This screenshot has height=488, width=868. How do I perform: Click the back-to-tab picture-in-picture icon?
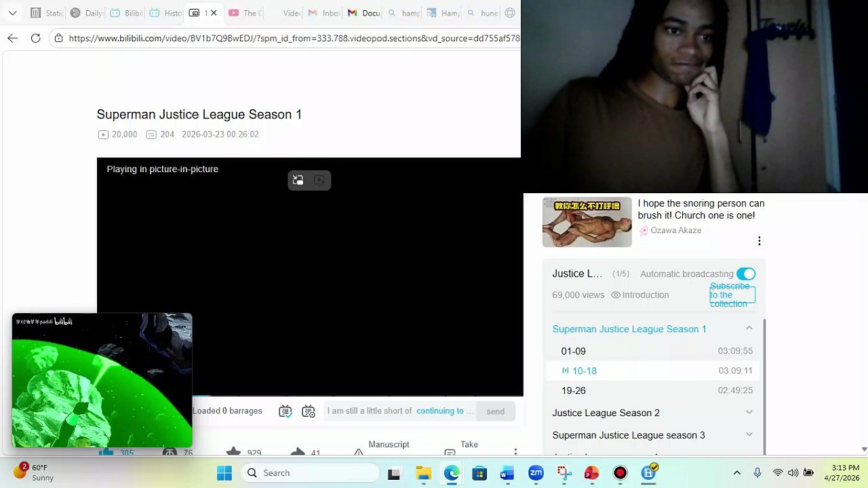(298, 180)
